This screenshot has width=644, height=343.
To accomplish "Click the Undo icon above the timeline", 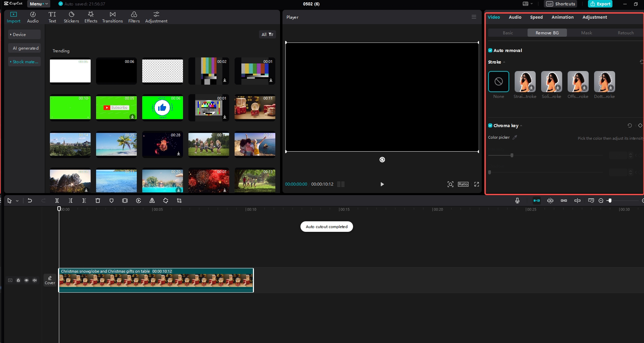I will (30, 201).
